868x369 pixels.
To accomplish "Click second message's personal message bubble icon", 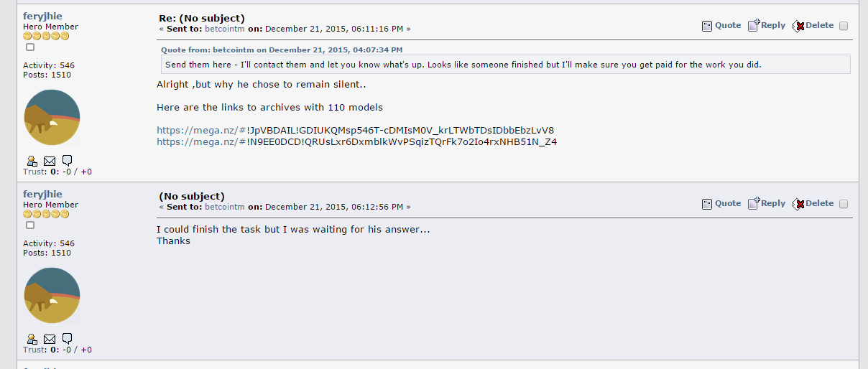I will coord(67,337).
